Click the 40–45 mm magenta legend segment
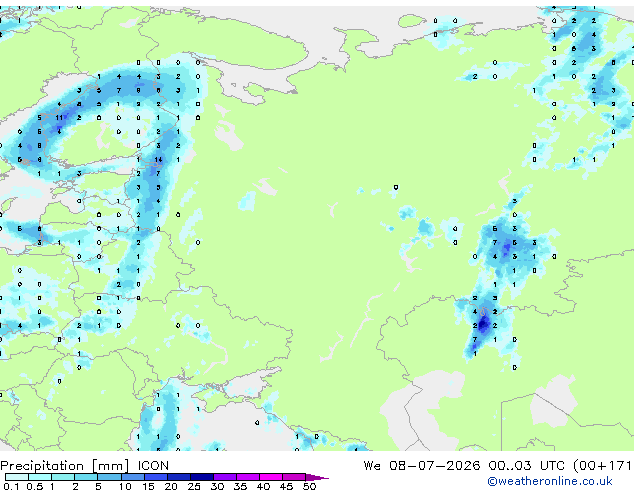This screenshot has width=634, height=490. tap(271, 477)
